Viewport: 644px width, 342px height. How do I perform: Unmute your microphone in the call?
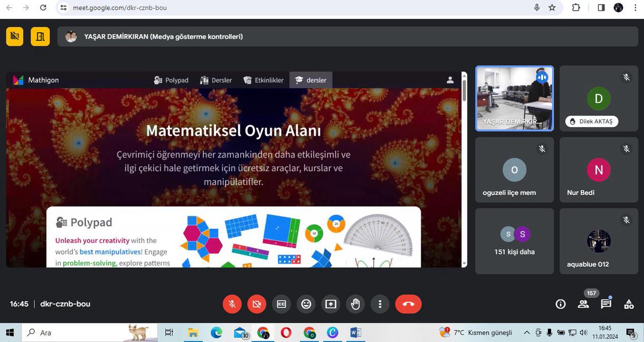(x=232, y=304)
